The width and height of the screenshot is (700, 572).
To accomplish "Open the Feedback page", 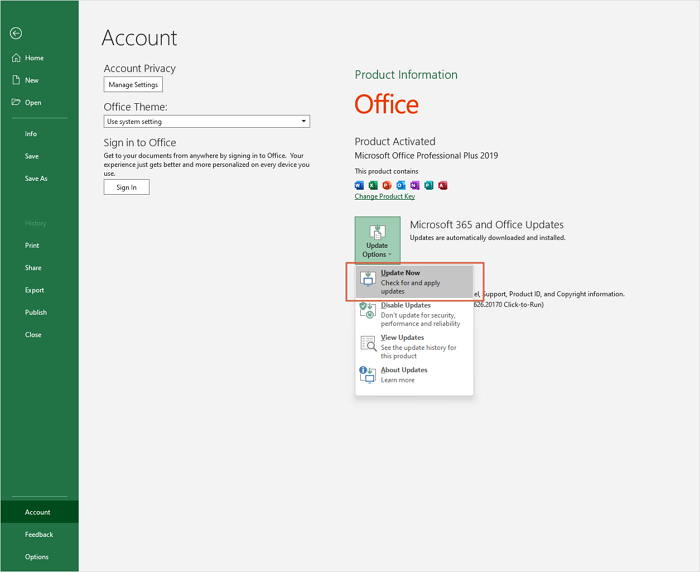I will click(40, 535).
